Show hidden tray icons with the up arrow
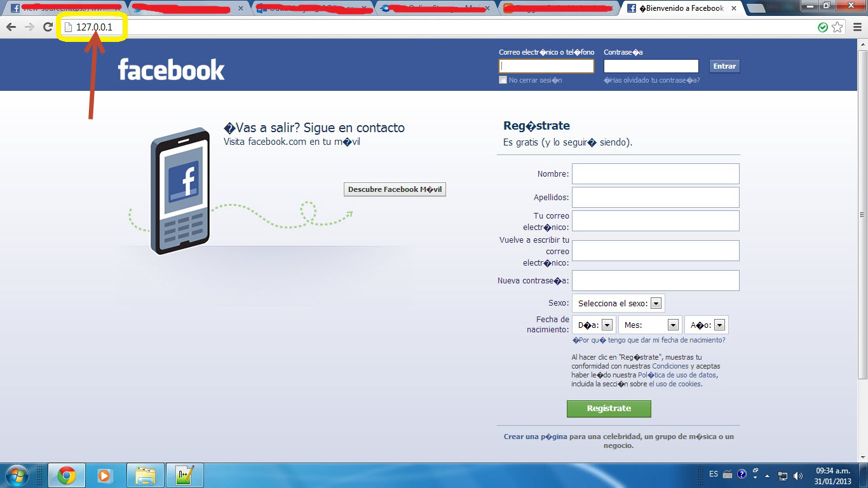The height and width of the screenshot is (488, 868). tap(767, 475)
